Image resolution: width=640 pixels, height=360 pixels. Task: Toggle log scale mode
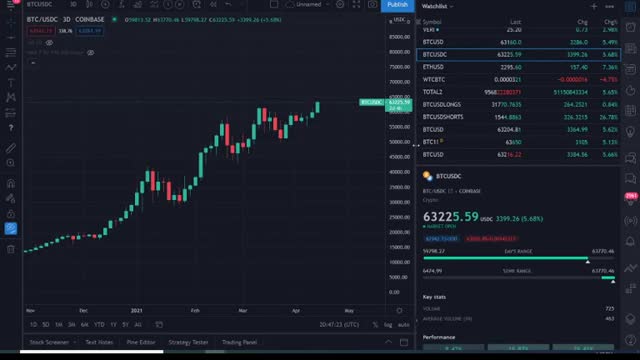click(x=388, y=324)
